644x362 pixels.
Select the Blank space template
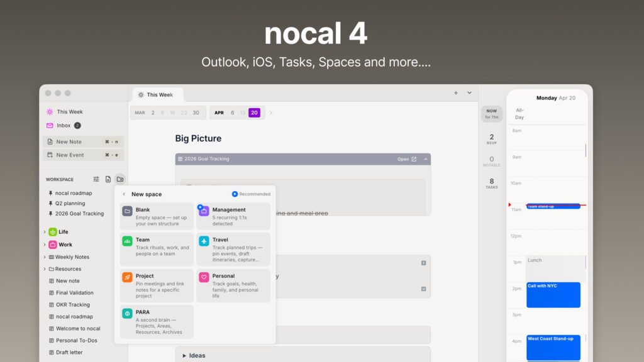[157, 216]
